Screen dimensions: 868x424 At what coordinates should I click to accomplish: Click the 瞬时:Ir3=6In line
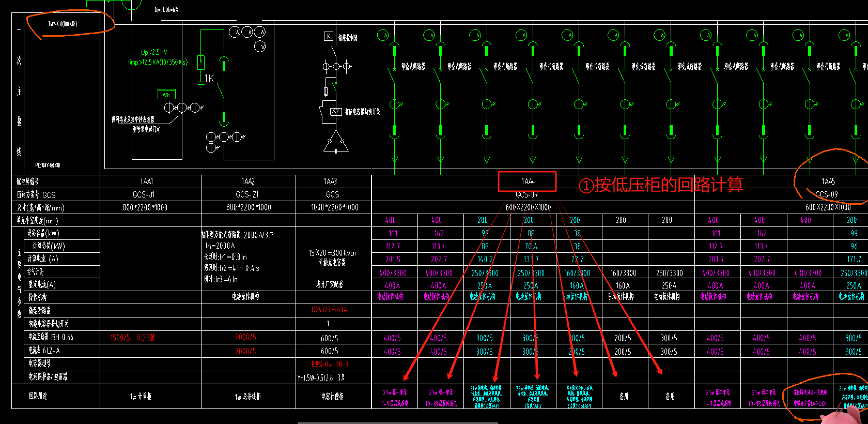(x=221, y=279)
